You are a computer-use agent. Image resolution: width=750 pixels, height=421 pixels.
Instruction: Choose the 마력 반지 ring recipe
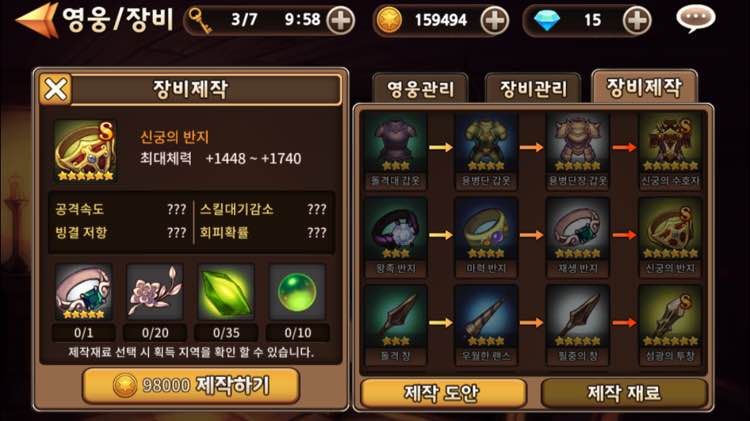click(486, 238)
